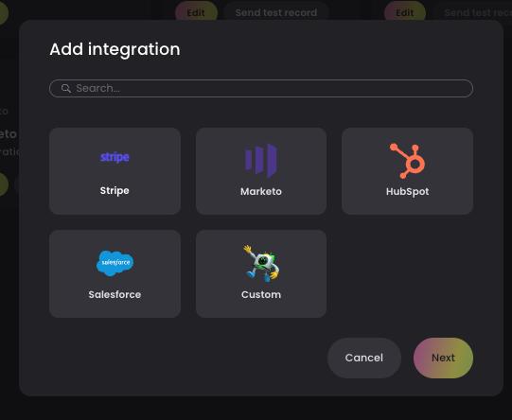Click the Stripe card background

point(115,171)
